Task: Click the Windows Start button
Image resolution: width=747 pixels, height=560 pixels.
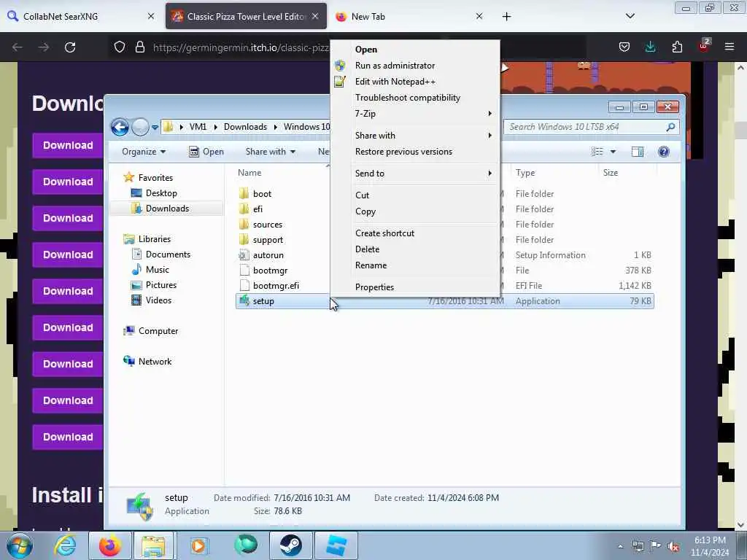Action: [x=20, y=545]
